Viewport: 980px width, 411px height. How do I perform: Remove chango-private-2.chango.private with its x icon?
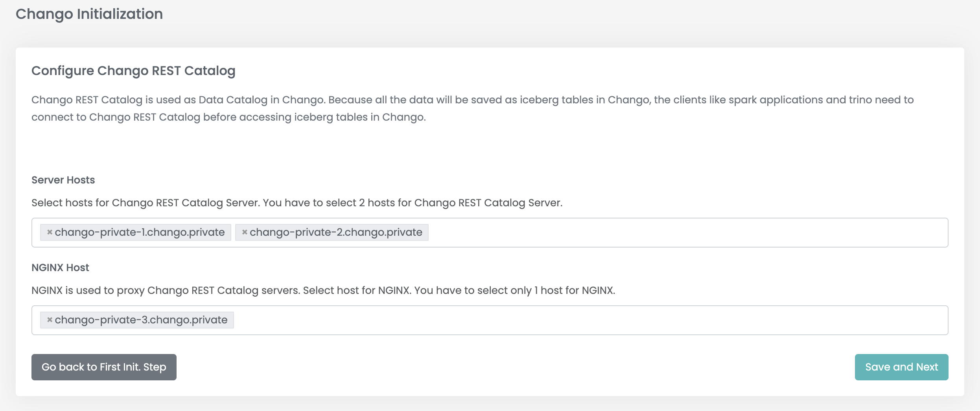coord(245,232)
